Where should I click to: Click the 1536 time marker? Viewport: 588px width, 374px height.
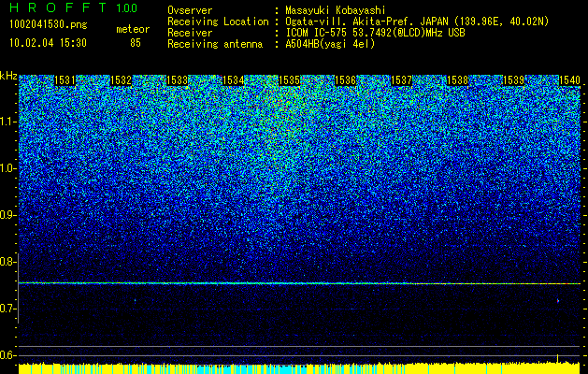coord(345,80)
